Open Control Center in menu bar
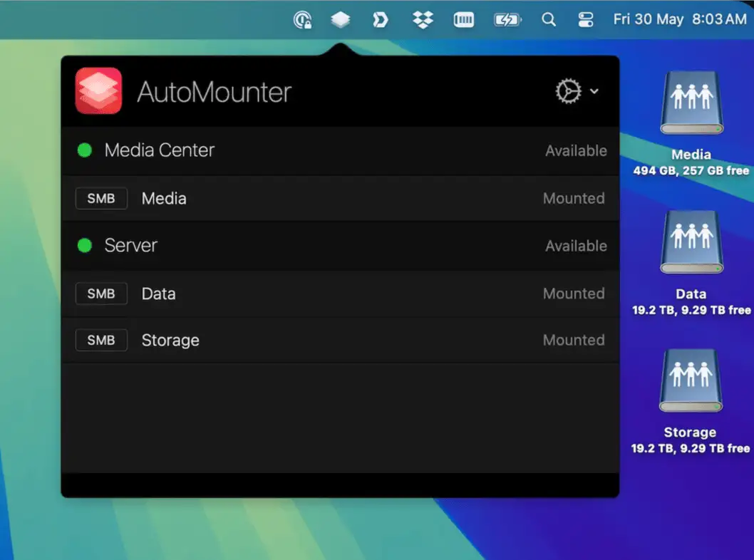Screen dimensions: 754x560 [x=586, y=20]
